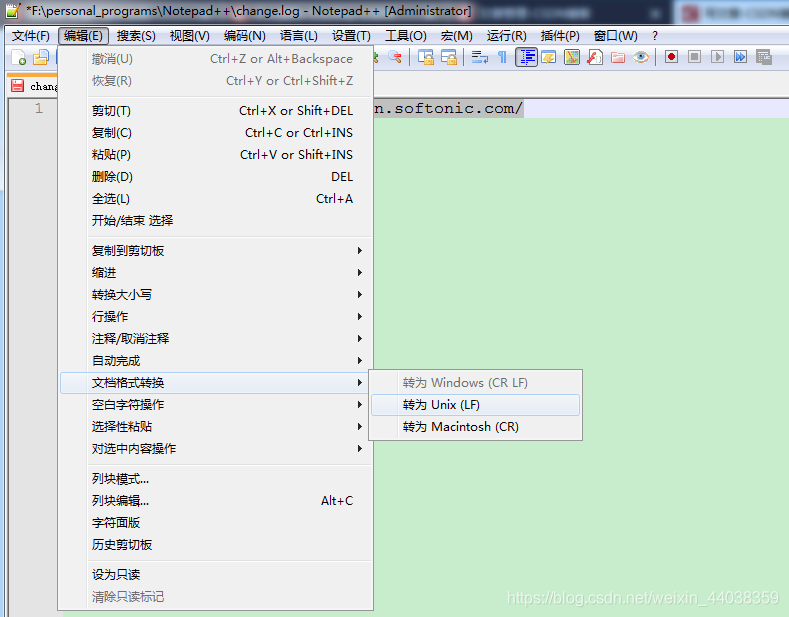Click the macro playback triangle icon
Screen dimensions: 789x617
[x=718, y=57]
